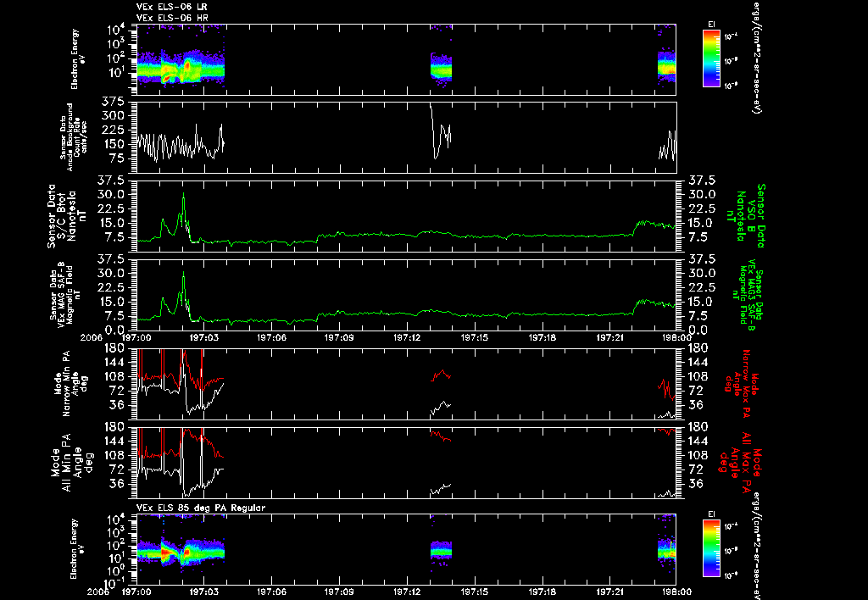This screenshot has width=868, height=600.
Task: Click the El color bar beside bottom spectrogram
Action: (711, 550)
